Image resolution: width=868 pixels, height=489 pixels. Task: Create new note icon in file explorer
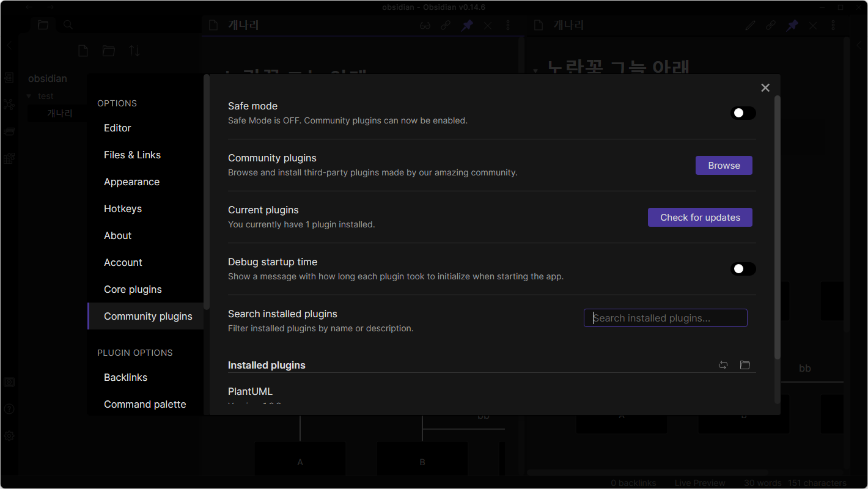[83, 51]
